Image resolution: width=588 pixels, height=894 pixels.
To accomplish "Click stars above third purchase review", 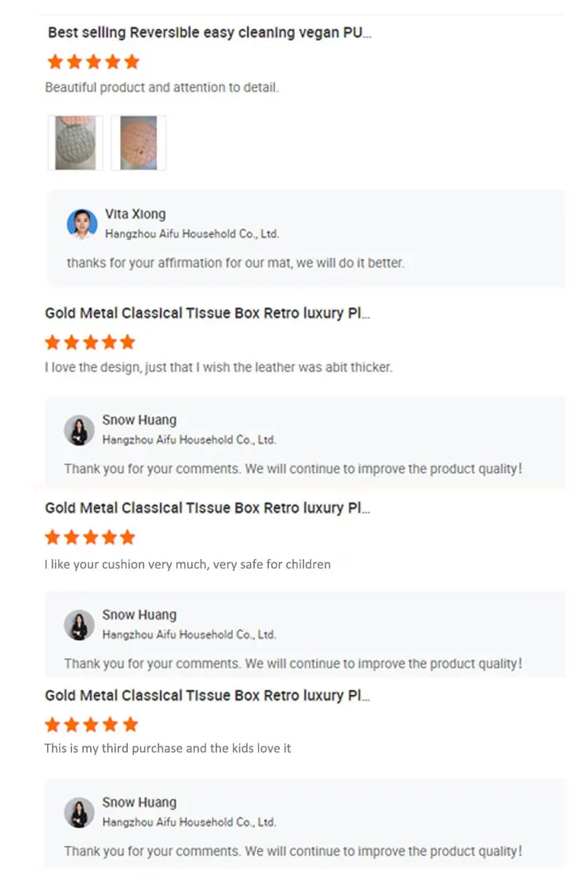I will click(90, 724).
